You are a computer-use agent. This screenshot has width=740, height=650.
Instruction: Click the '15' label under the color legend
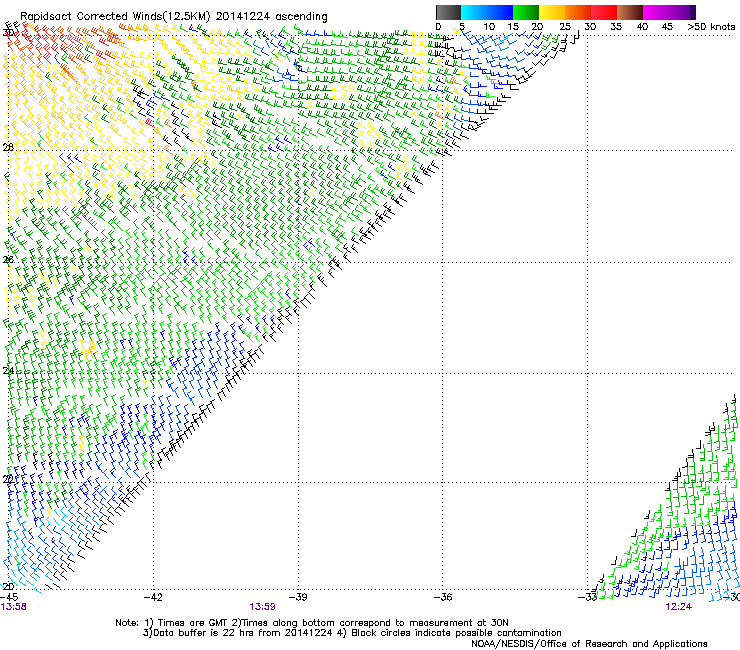point(513,26)
